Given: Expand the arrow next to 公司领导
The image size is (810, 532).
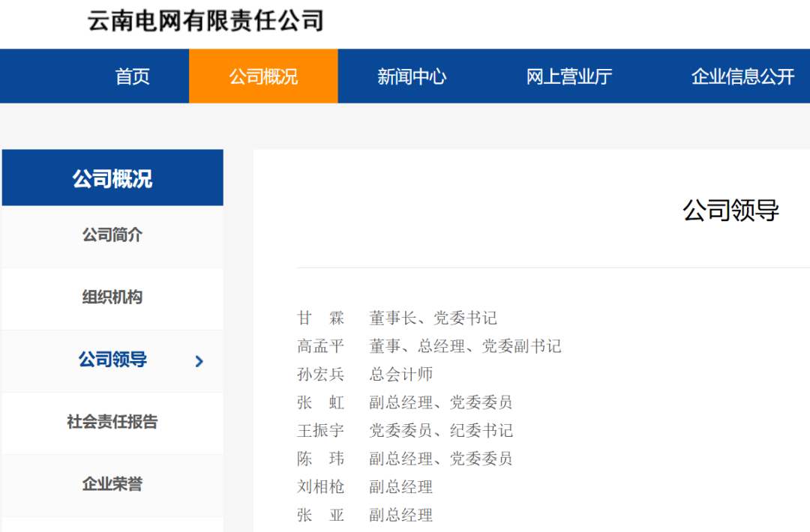Looking at the screenshot, I should coord(198,361).
